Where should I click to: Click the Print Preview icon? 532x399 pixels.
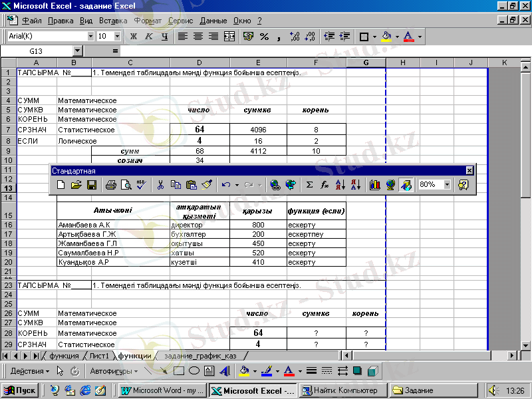125,185
